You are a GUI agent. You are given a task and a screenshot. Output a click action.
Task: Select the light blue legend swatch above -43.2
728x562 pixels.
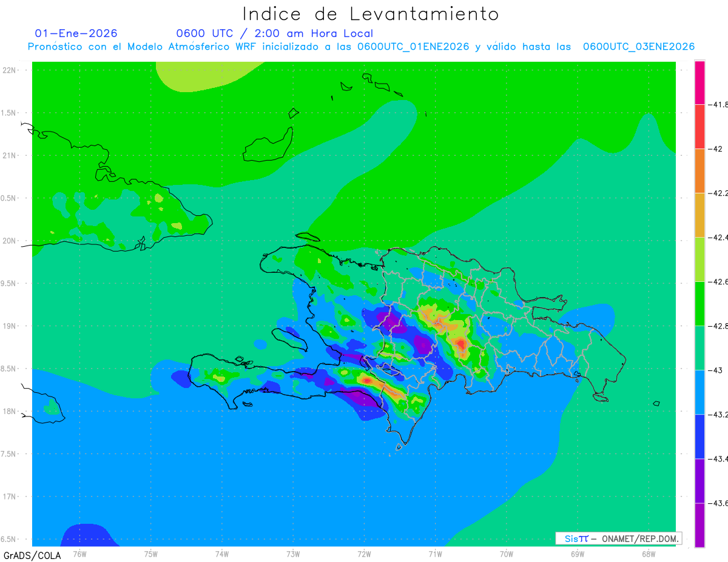coord(699,392)
